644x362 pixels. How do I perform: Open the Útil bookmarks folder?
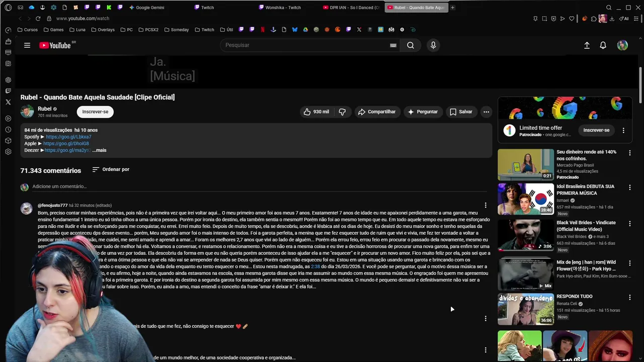coord(227,30)
